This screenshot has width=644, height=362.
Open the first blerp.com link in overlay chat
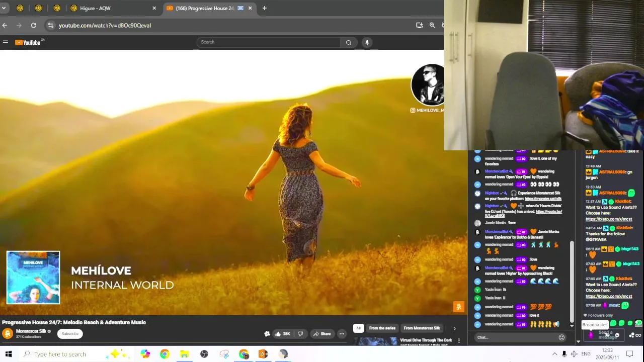(x=609, y=219)
